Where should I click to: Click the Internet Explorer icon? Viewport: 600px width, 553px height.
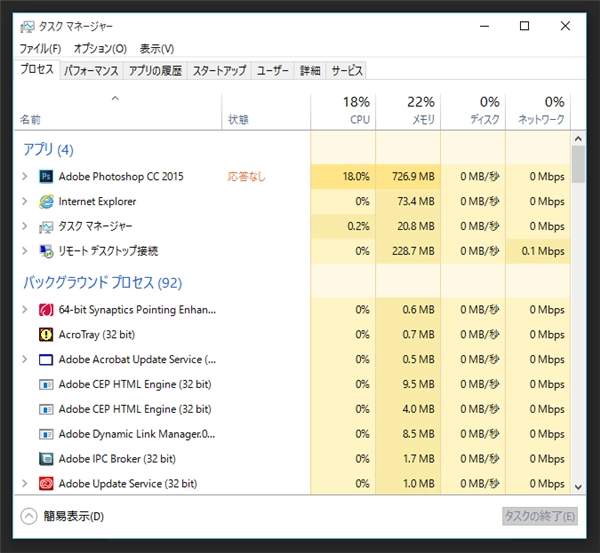46,201
